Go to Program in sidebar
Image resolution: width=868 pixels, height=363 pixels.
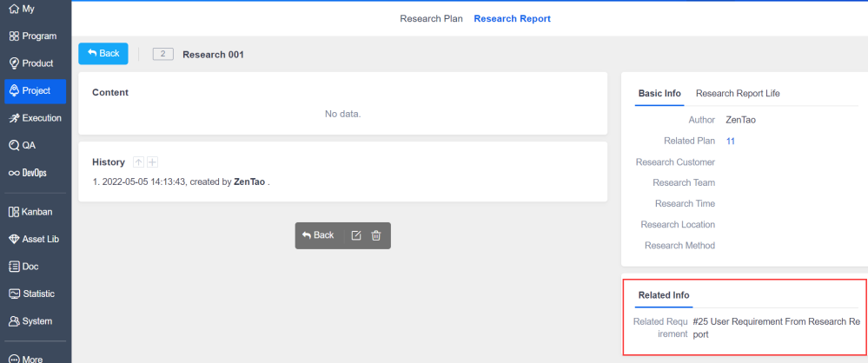tap(33, 36)
